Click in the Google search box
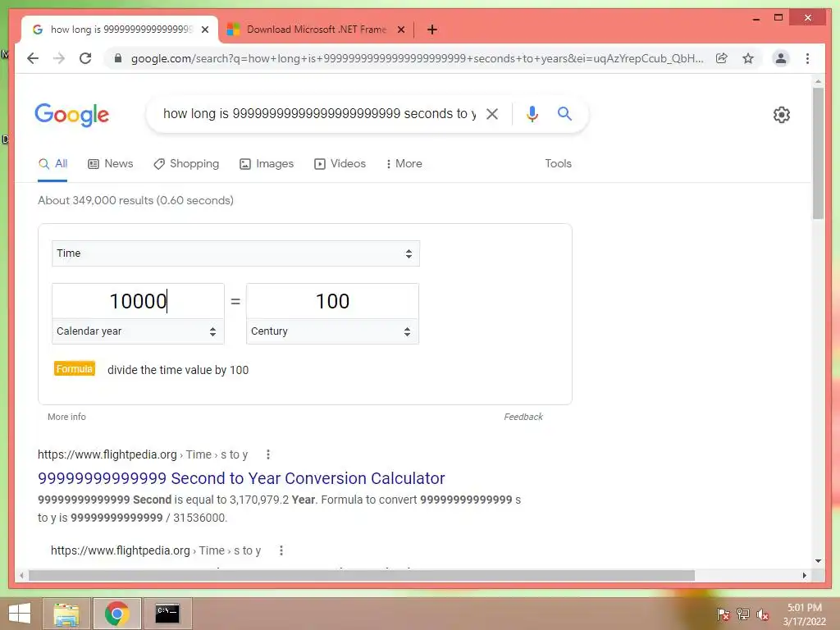 coord(319,113)
